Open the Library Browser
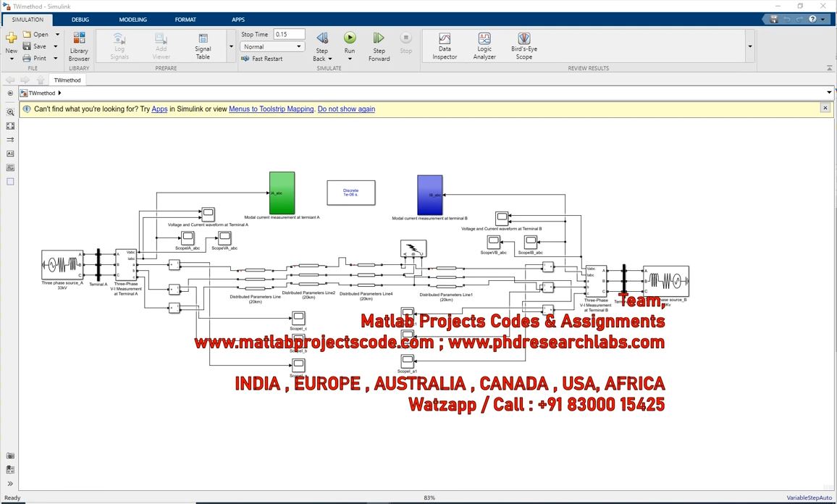Viewport: 837px width, 504px height. pyautogui.click(x=79, y=46)
